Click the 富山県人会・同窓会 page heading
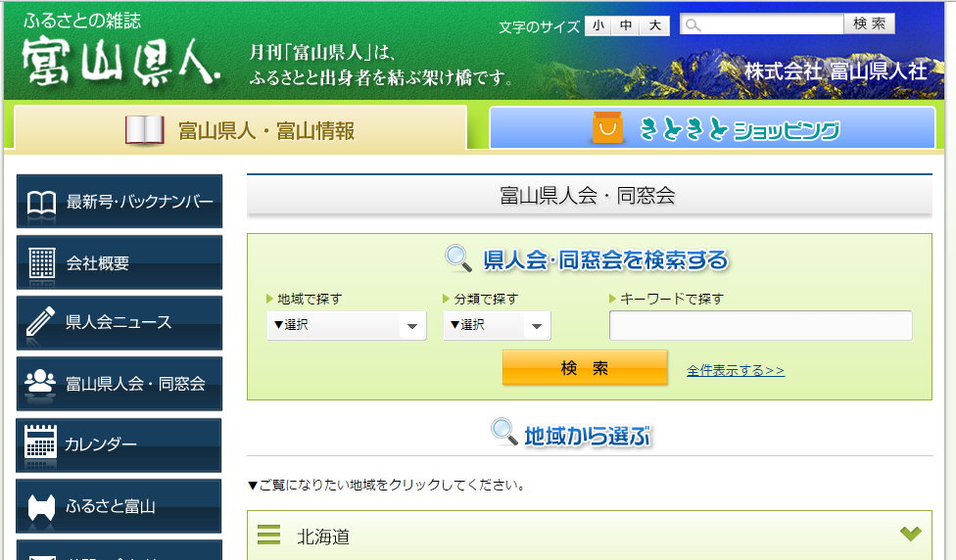The image size is (956, 560). click(588, 196)
